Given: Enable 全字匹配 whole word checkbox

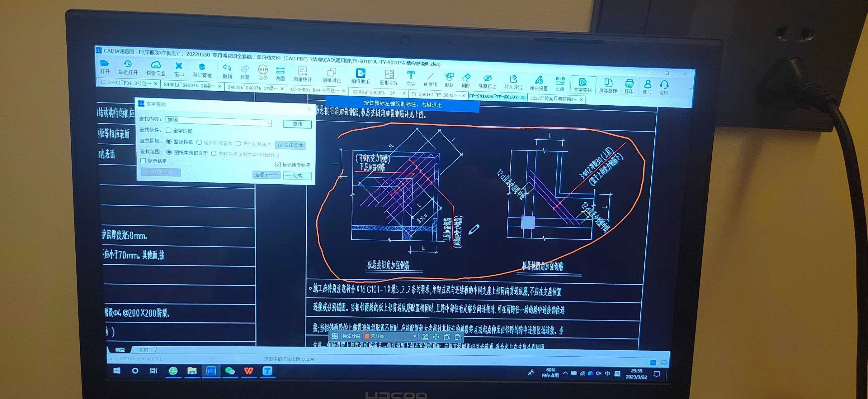Looking at the screenshot, I should (x=169, y=130).
